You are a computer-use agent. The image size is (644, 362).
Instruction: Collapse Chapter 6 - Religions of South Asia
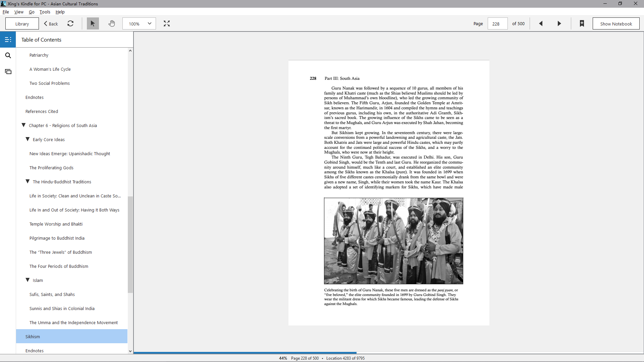pyautogui.click(x=23, y=125)
